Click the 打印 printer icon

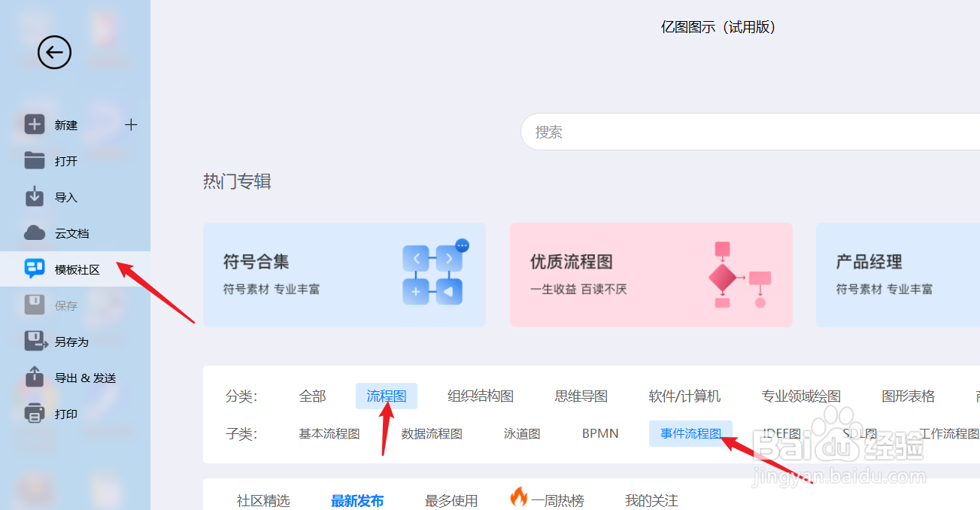click(35, 413)
